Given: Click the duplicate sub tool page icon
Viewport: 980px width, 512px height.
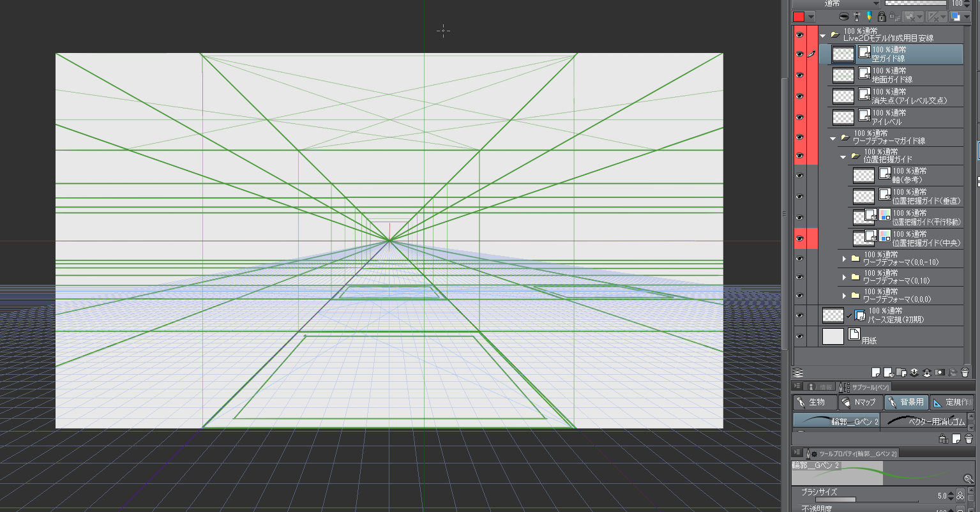Looking at the screenshot, I should click(956, 439).
